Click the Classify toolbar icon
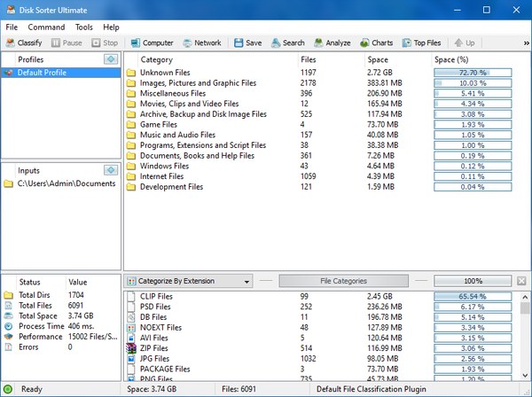The width and height of the screenshot is (532, 397). [11, 43]
